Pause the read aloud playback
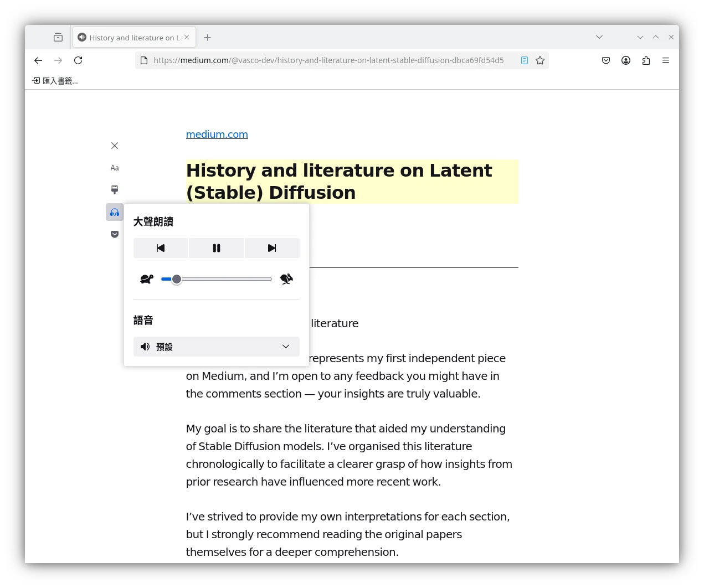 pyautogui.click(x=217, y=248)
